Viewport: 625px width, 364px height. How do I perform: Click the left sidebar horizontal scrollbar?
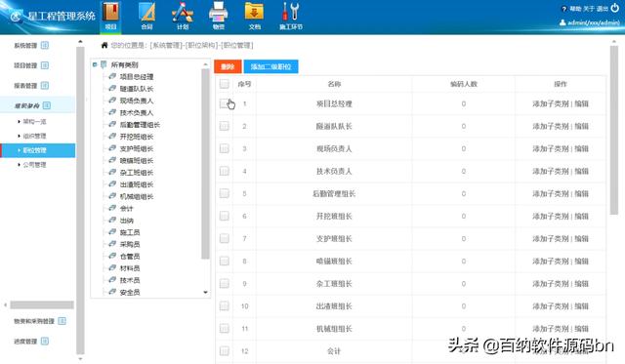click(42, 305)
